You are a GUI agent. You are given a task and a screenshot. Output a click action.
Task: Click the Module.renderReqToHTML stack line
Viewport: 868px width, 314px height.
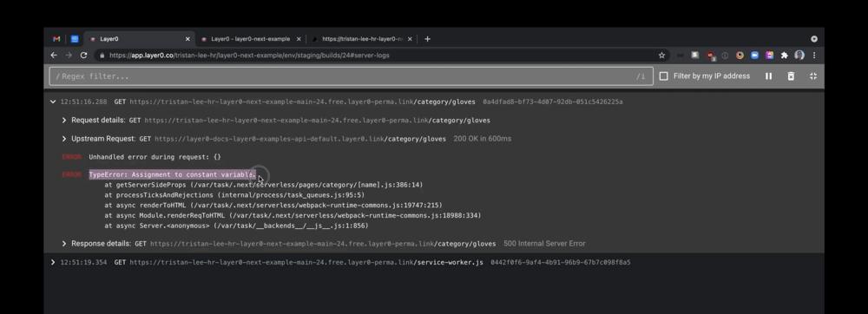click(293, 216)
